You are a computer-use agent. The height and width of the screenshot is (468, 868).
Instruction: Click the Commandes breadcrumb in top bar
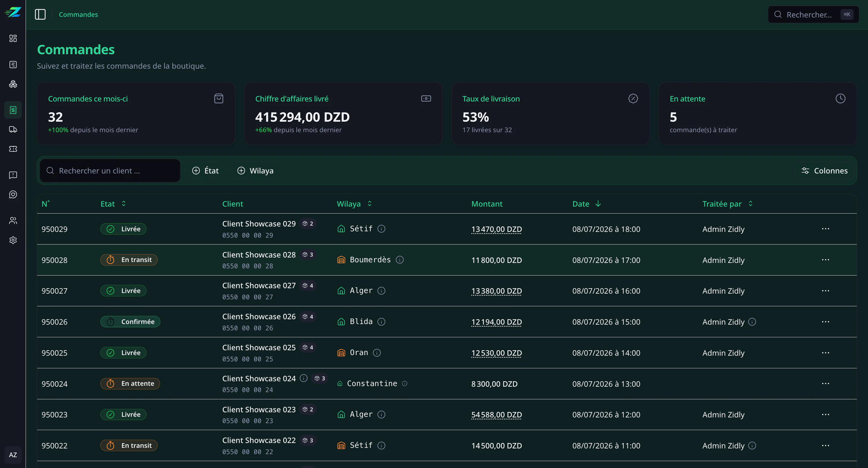tap(78, 14)
